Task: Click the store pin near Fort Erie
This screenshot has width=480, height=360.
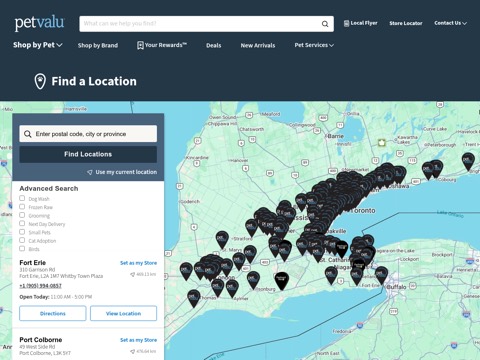Action: coord(381,275)
